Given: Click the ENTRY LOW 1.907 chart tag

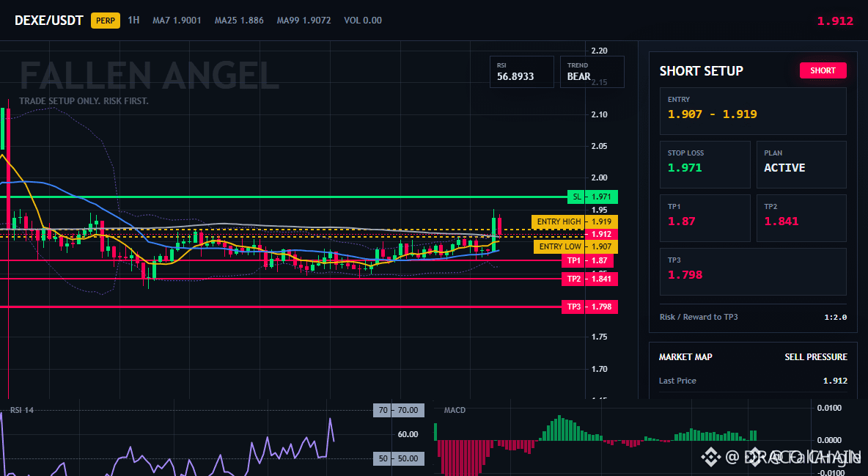Looking at the screenshot, I should point(575,246).
